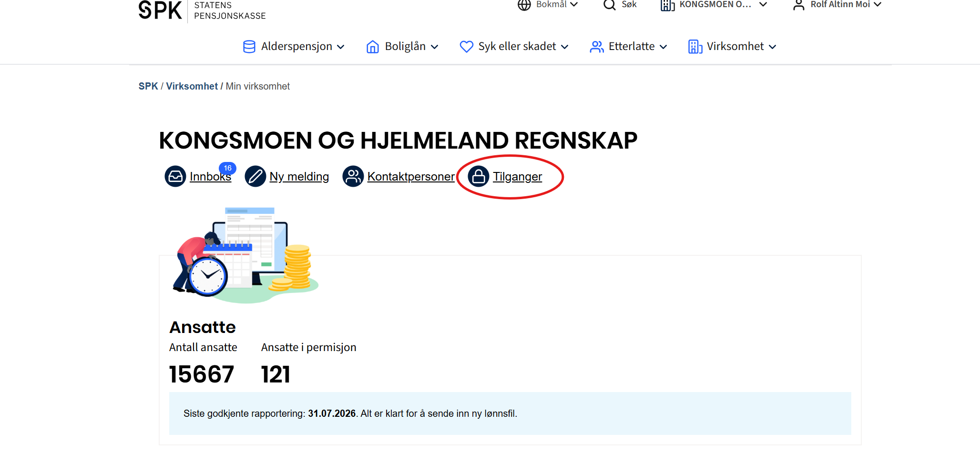980x453 pixels.
Task: Go to Virksomhet breadcrumb link
Action: point(192,86)
